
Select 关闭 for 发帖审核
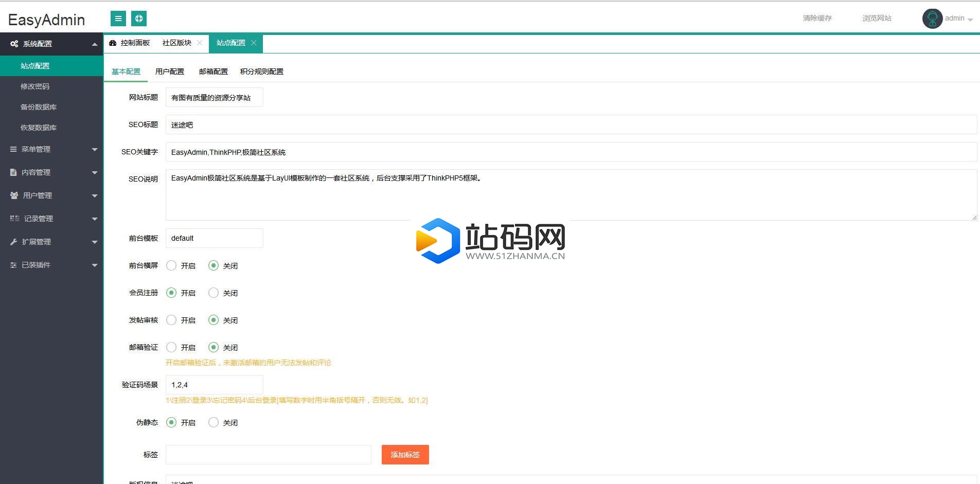(x=213, y=320)
